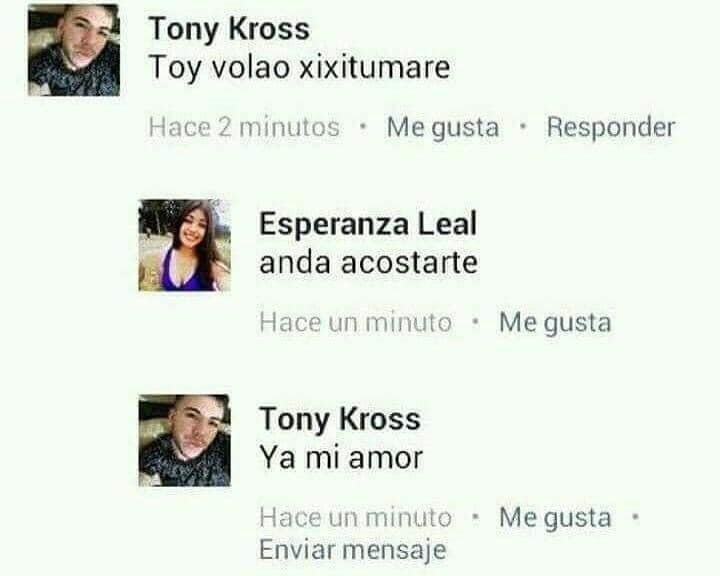Viewport: 720px width, 576px height.
Task: Select the reply text 'anda acostarte'
Action: [x=369, y=263]
